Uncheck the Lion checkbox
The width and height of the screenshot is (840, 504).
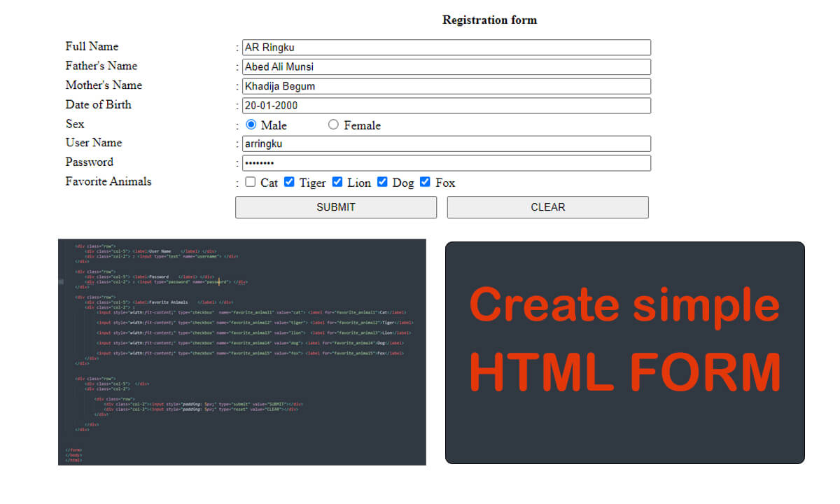tap(337, 181)
